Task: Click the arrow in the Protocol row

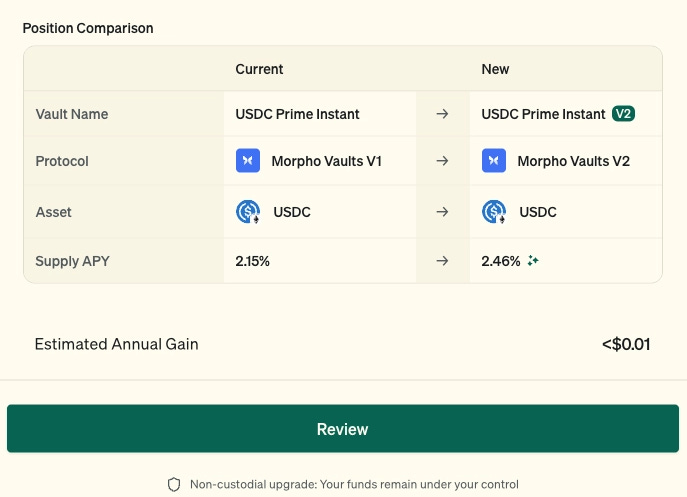Action: coord(442,161)
